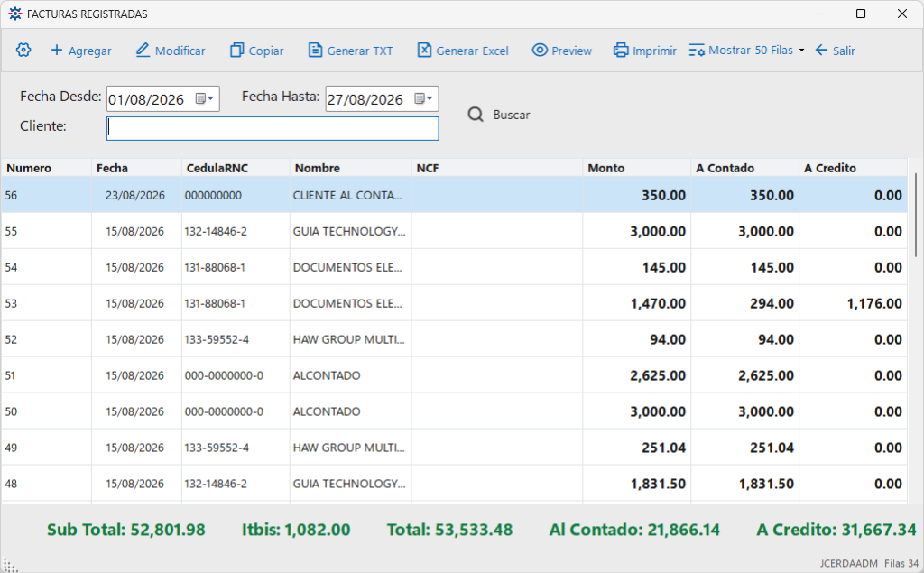Click the Generar Excel button label

(x=472, y=51)
